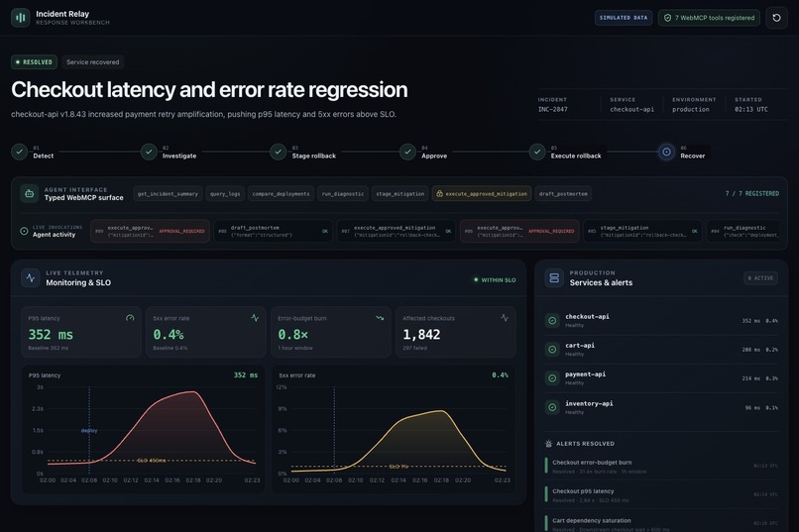Click the 0.8× error-budget burn value
The image size is (799, 532).
coord(293,335)
